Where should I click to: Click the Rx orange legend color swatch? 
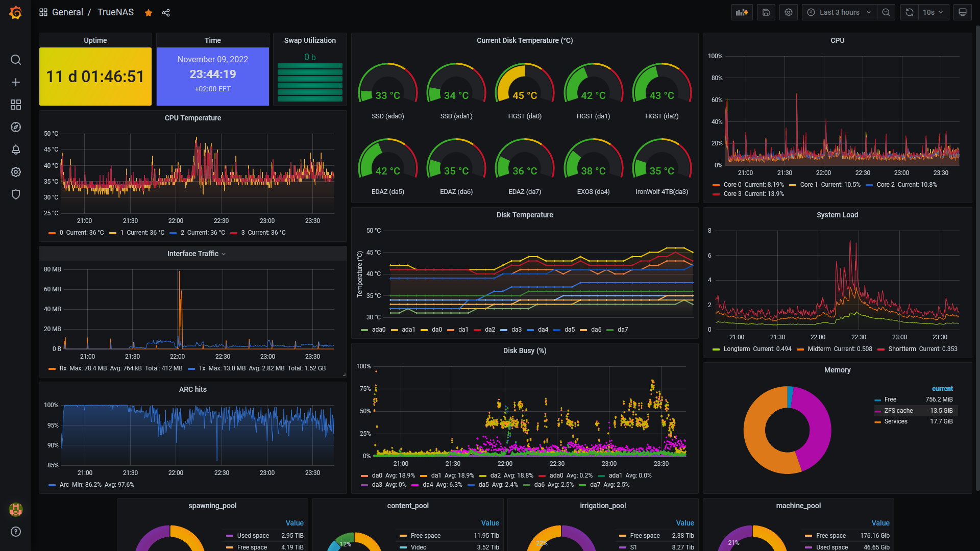[52, 368]
